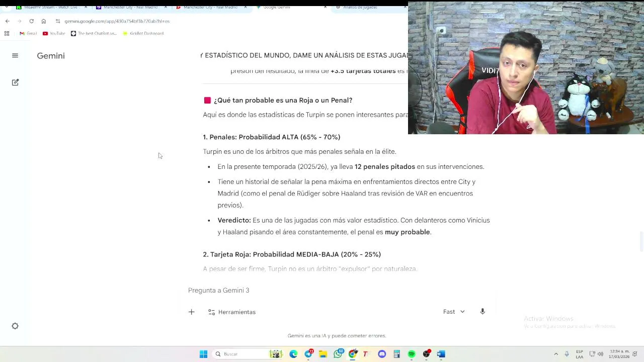Open the YouTube bookmark
Image resolution: width=644 pixels, height=362 pixels.
(x=54, y=34)
